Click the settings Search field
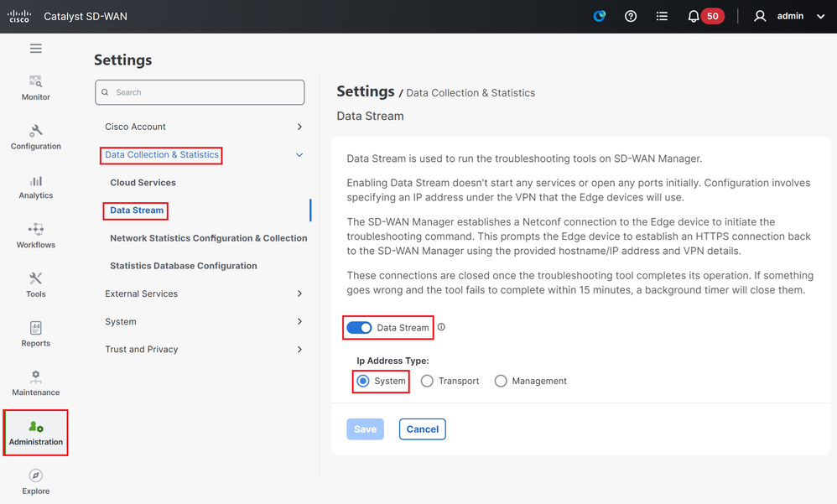 (x=200, y=92)
